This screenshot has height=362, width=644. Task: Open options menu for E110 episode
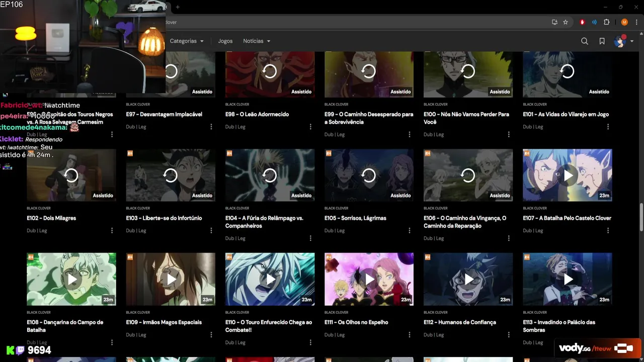[x=310, y=342]
